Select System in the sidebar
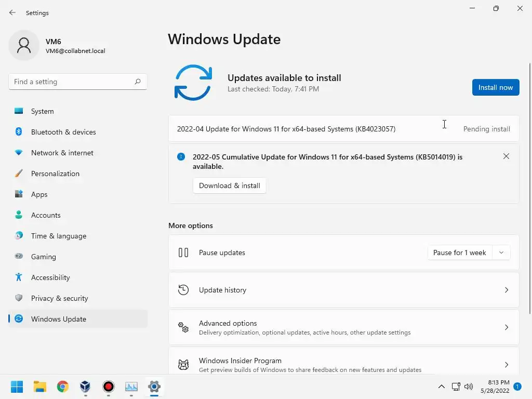 pyautogui.click(x=78, y=111)
